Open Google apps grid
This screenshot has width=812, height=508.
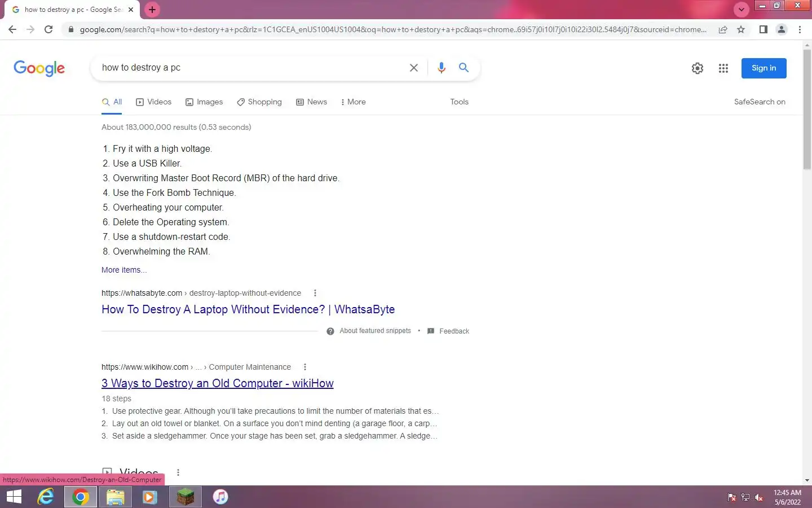click(x=723, y=68)
